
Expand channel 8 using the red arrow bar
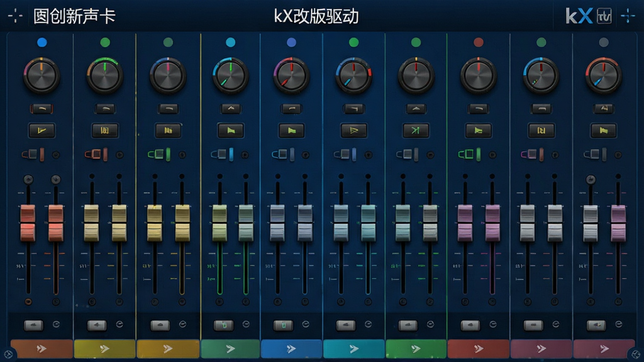coord(478,349)
